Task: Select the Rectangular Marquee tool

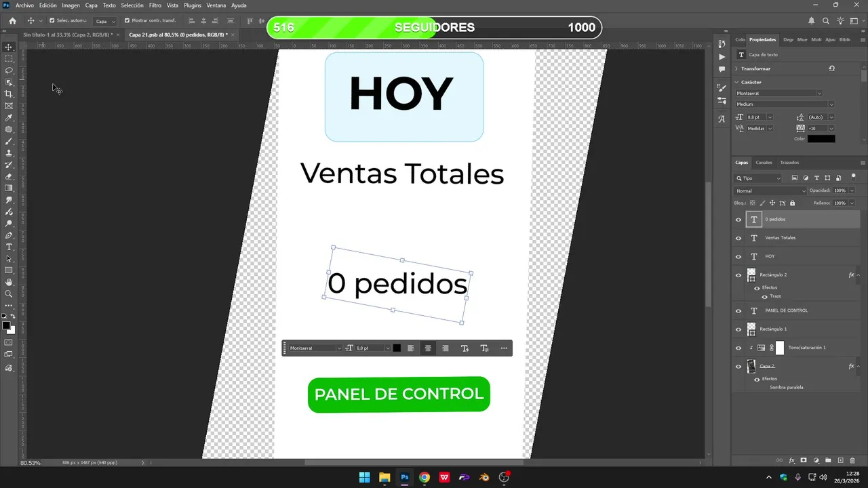Action: (x=9, y=59)
